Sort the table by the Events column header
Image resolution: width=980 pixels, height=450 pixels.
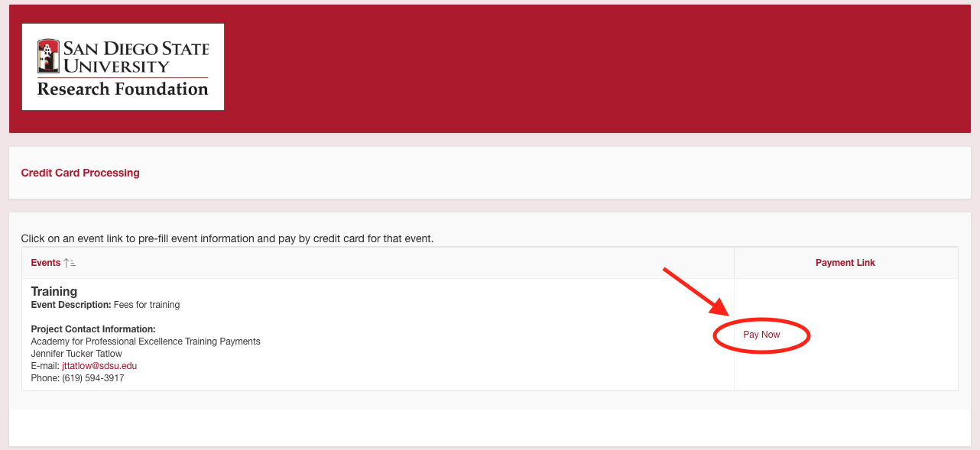[x=46, y=263]
